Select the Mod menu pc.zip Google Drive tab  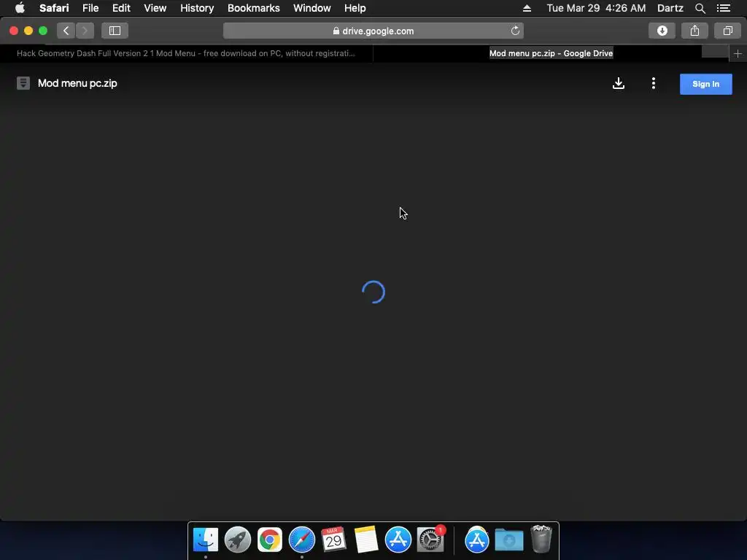[x=551, y=53]
